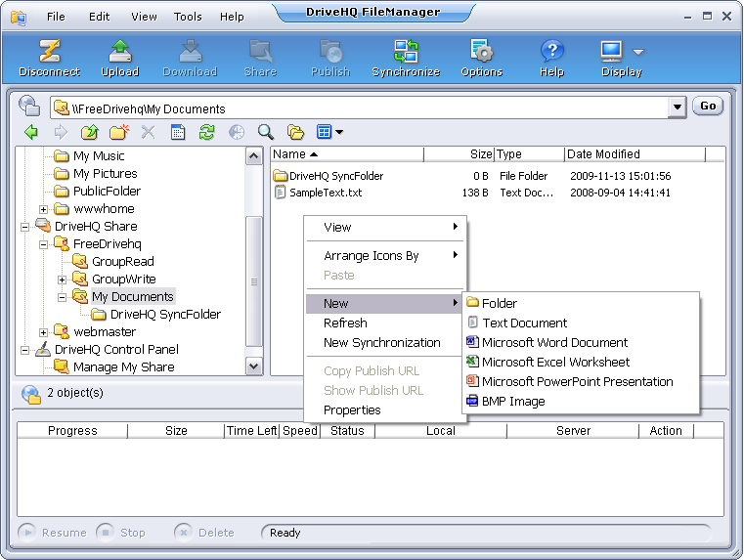Click the green refresh arrows icon

click(x=206, y=132)
